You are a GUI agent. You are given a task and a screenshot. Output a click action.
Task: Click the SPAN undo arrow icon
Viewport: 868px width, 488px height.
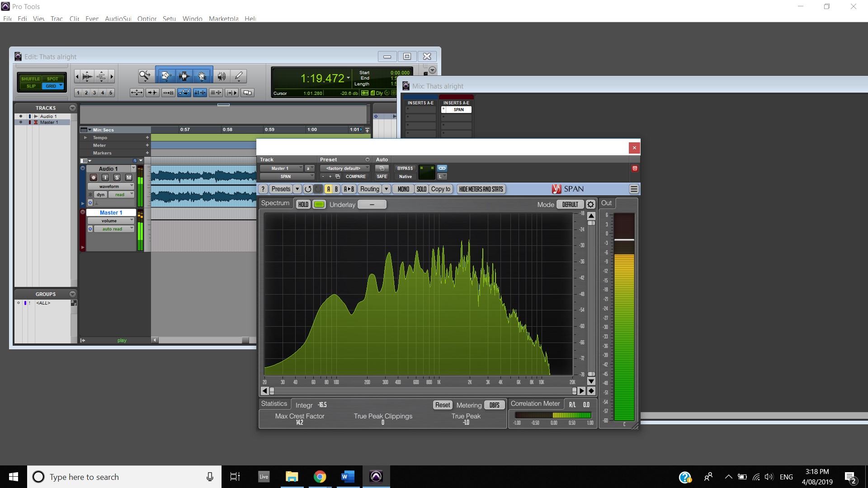(308, 189)
